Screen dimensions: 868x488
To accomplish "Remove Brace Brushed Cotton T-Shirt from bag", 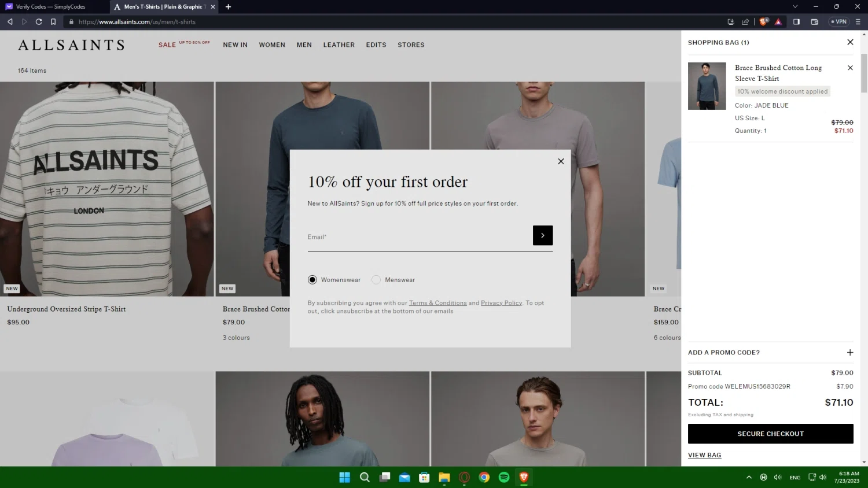I will [x=850, y=68].
